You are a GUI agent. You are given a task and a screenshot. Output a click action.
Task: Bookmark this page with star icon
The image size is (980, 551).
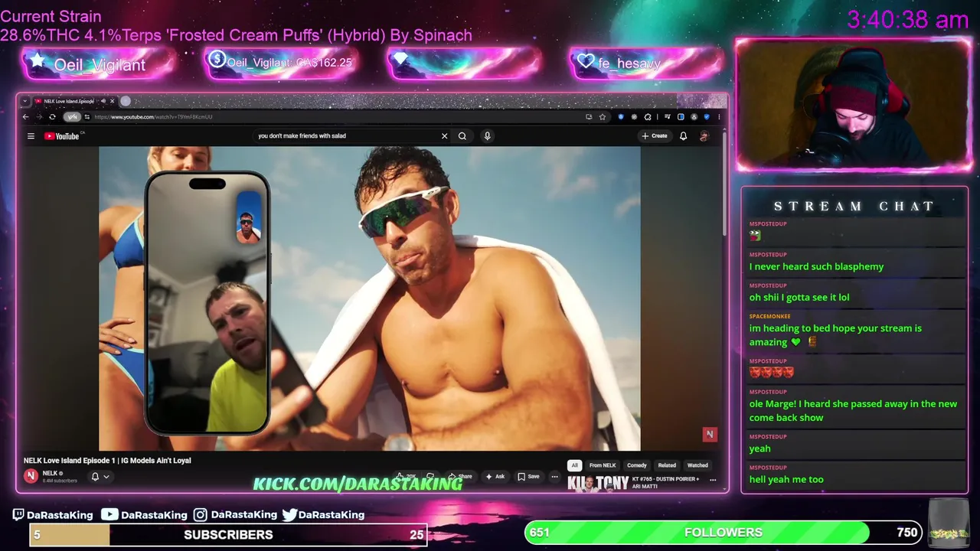[x=603, y=117]
